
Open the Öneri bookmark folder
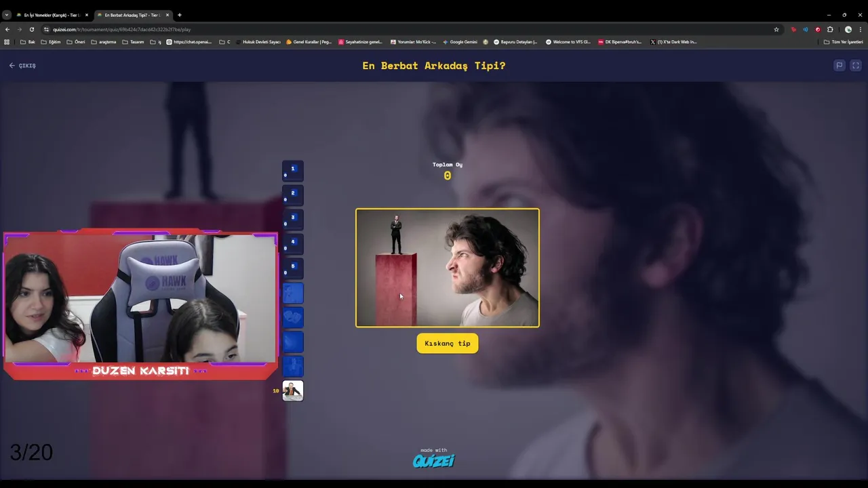(x=76, y=42)
